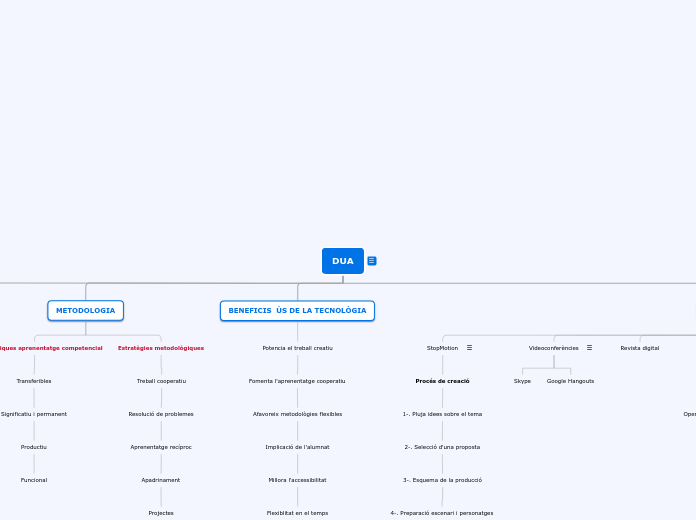696x520 pixels.
Task: Select the StopMotion topic label
Action: 442,348
